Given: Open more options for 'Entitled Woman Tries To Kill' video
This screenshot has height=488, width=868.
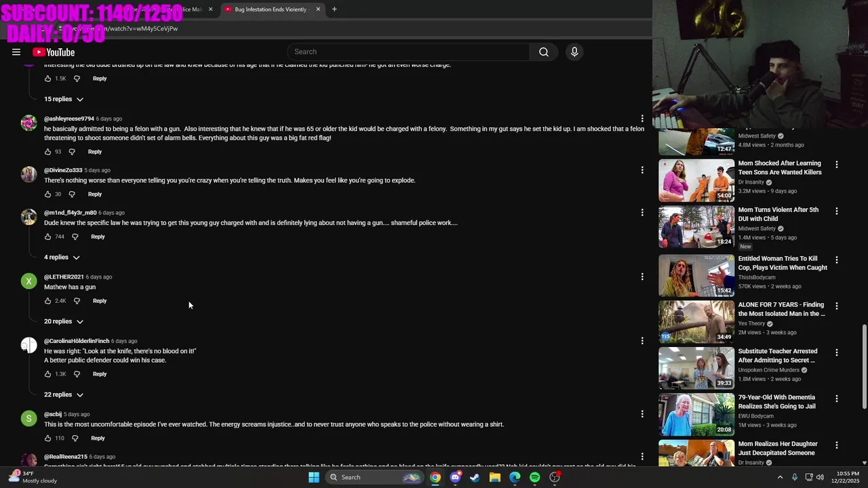Looking at the screenshot, I should tap(837, 260).
